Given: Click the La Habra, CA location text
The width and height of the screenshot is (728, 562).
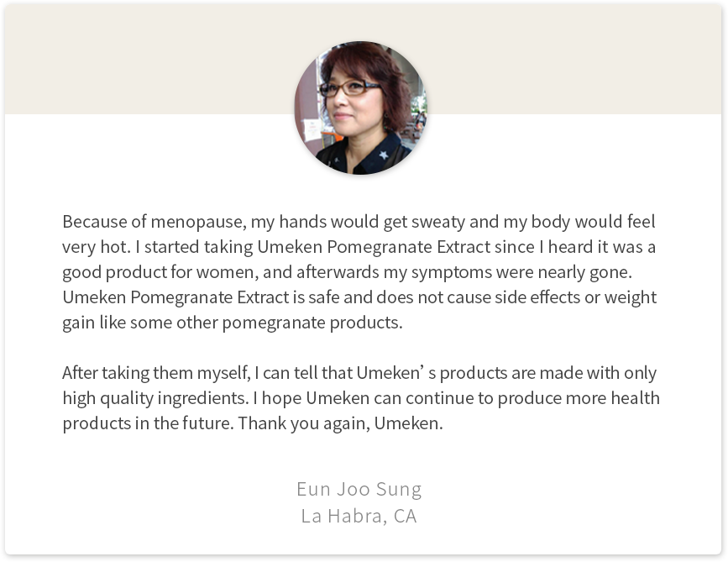Looking at the screenshot, I should pyautogui.click(x=359, y=516).
